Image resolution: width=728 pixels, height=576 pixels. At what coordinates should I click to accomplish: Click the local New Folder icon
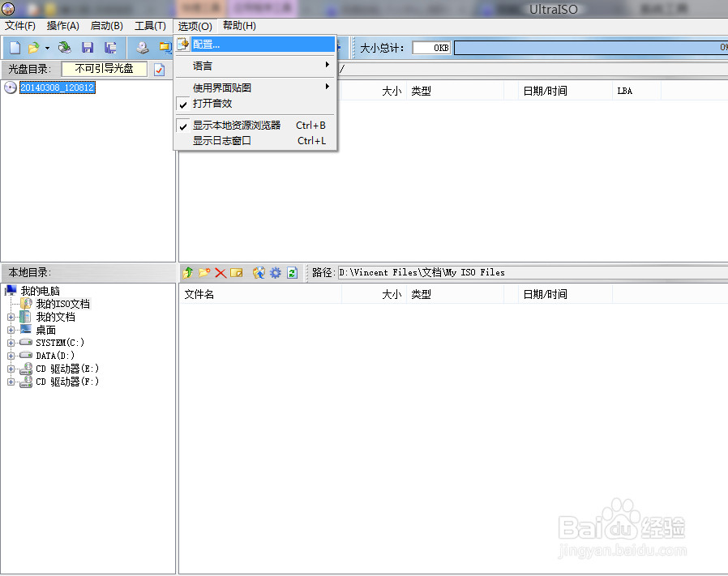point(204,272)
